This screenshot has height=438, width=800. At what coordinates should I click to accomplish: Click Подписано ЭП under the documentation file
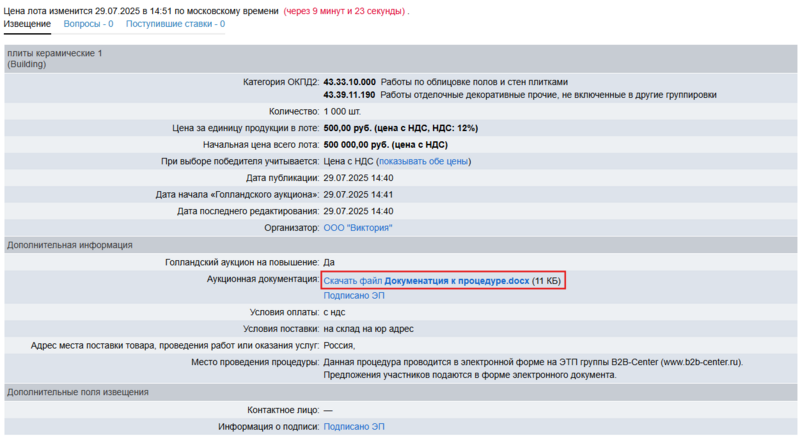352,296
